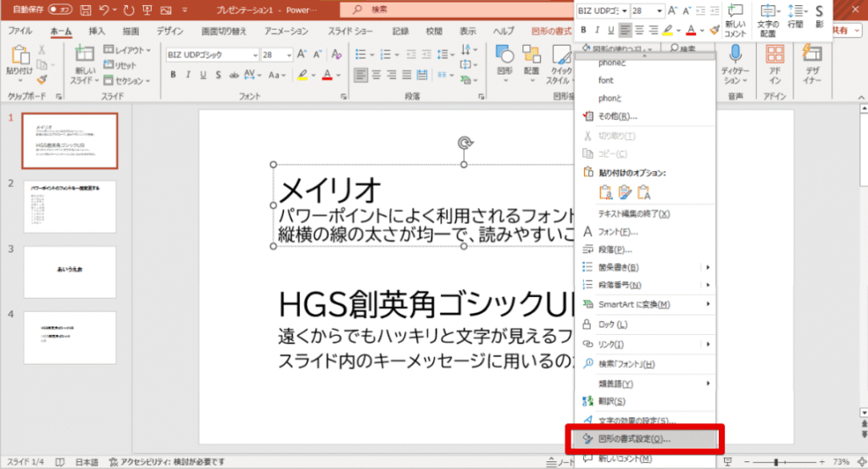Open the ribbon font size 28 dropdown

[x=289, y=55]
